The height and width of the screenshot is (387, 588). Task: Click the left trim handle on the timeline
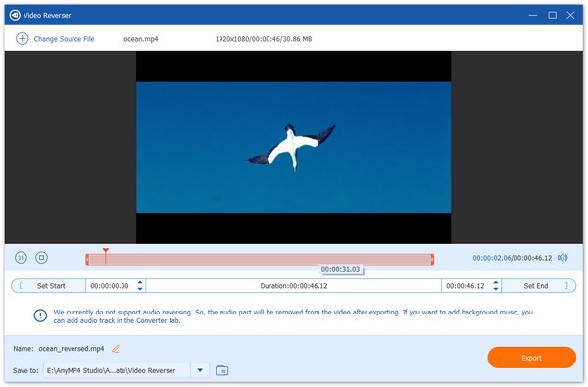pyautogui.click(x=87, y=259)
